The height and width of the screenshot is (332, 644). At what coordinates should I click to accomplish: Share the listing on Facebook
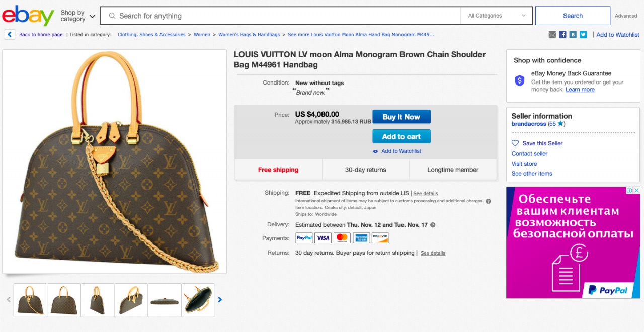click(x=562, y=35)
